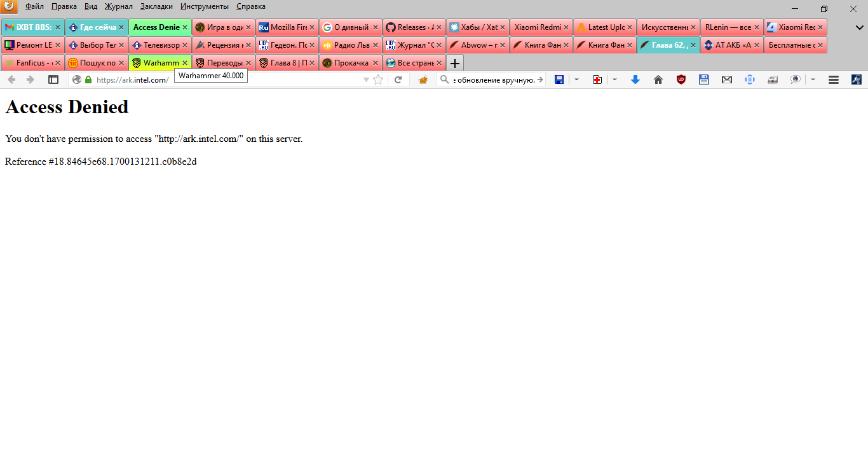
Task: Click the blue screenshot capture icon
Action: (750, 79)
